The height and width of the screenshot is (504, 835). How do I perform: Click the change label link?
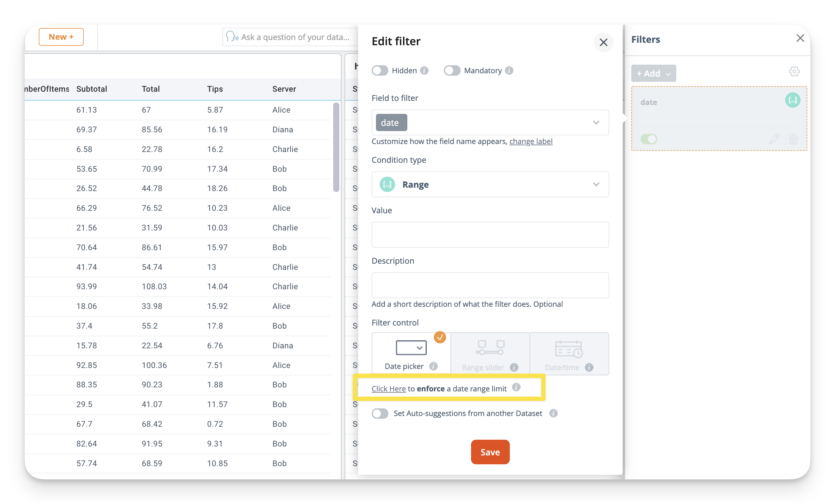[x=530, y=141]
